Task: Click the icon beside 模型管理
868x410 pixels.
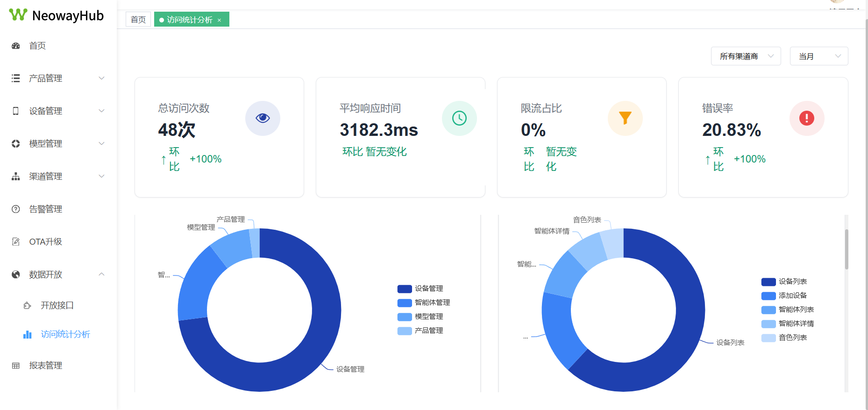Action: click(x=16, y=144)
